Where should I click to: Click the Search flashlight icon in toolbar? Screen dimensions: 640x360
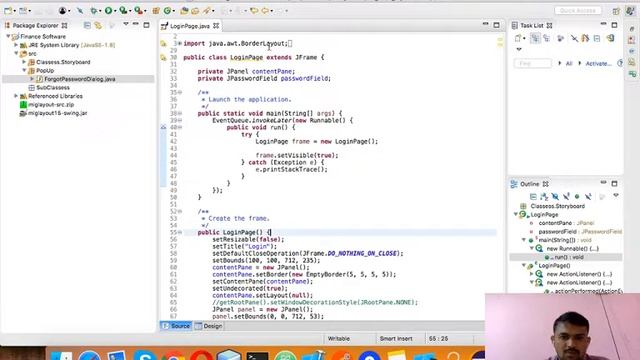click(207, 11)
